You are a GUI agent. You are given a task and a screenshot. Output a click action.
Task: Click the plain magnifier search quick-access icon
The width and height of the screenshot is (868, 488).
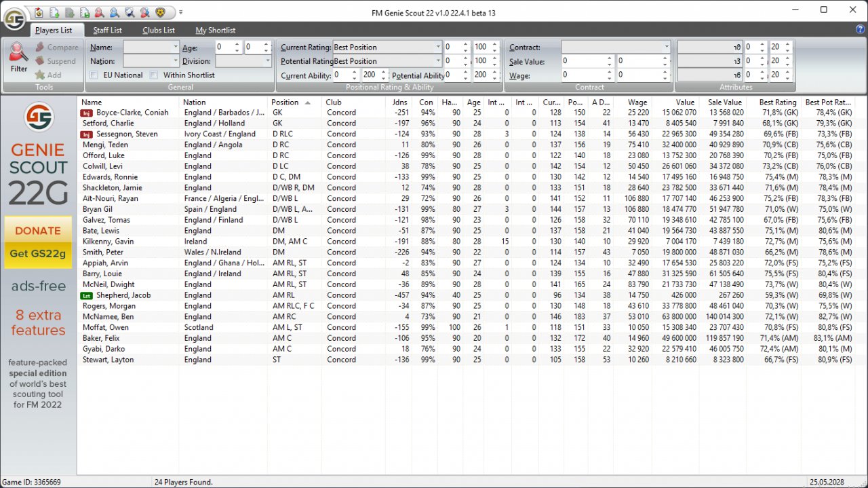coord(130,12)
